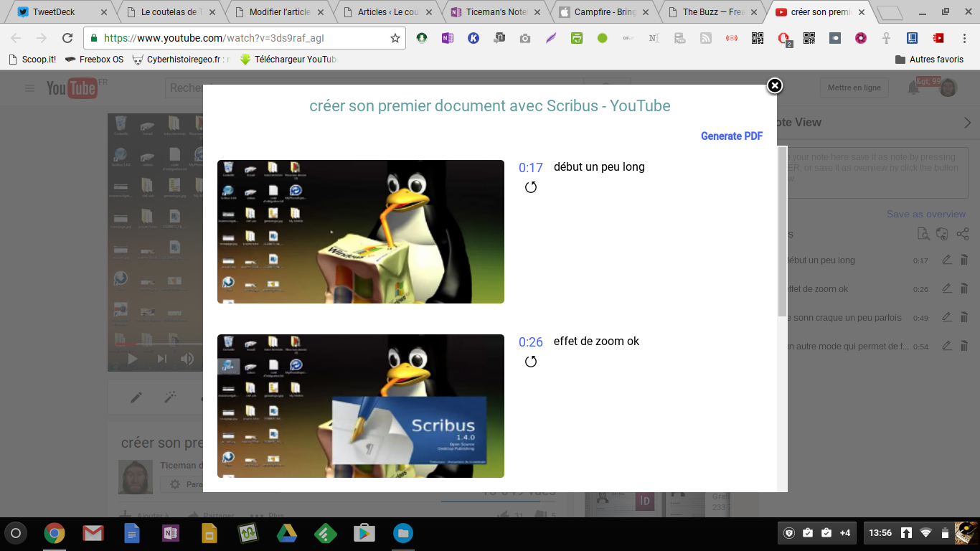Mute the YouTube video volume
The image size is (980, 551).
pos(187,359)
